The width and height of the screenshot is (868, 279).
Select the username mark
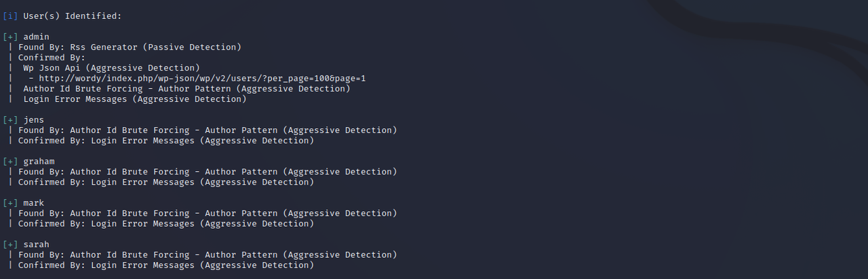click(x=34, y=202)
